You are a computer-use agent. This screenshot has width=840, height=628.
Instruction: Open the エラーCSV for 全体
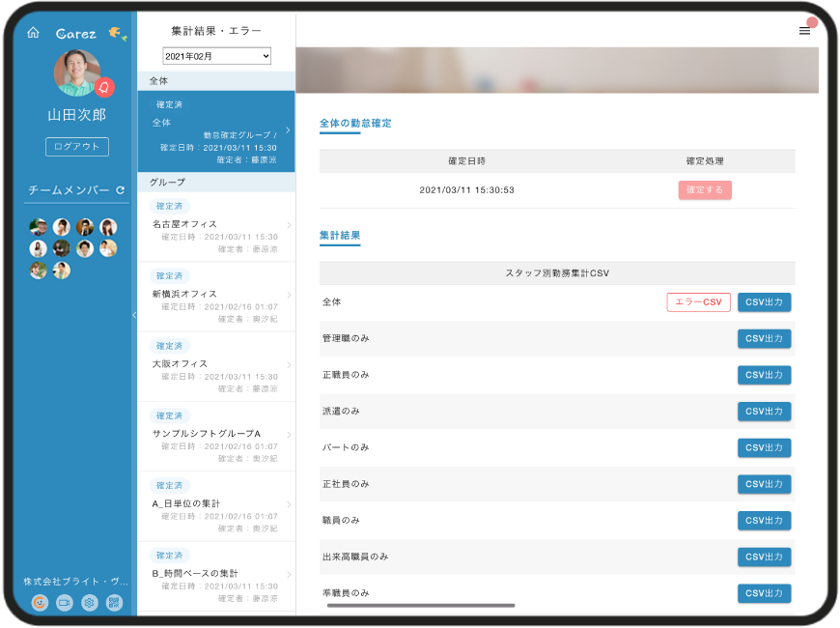click(698, 301)
